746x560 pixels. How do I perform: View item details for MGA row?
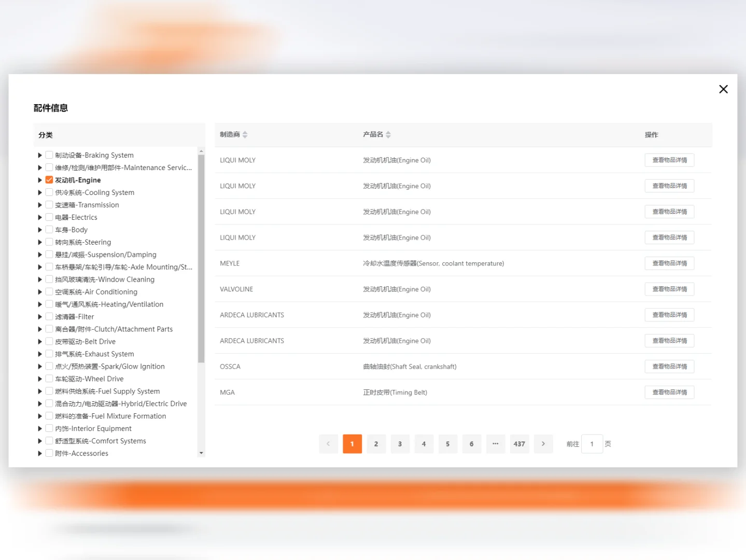coord(669,393)
